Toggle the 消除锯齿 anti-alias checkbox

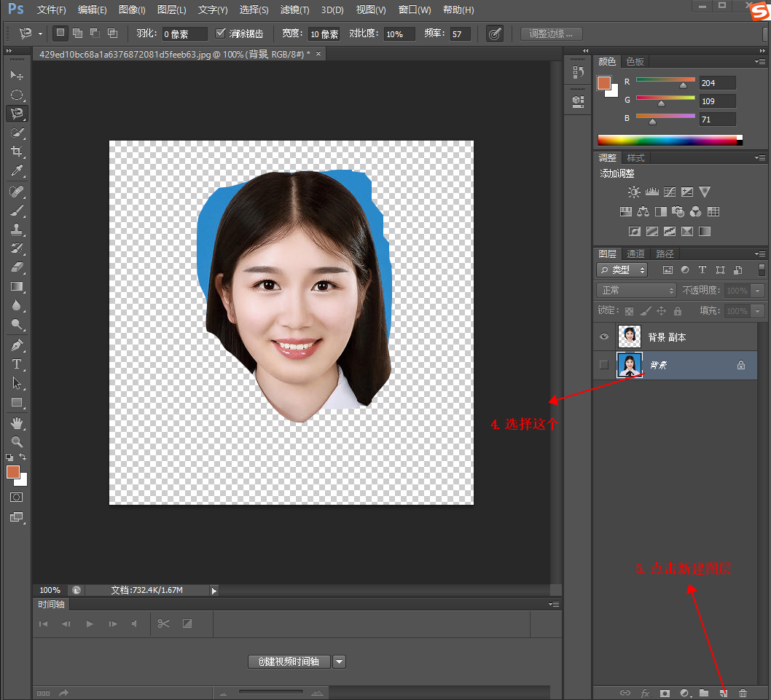(221, 34)
